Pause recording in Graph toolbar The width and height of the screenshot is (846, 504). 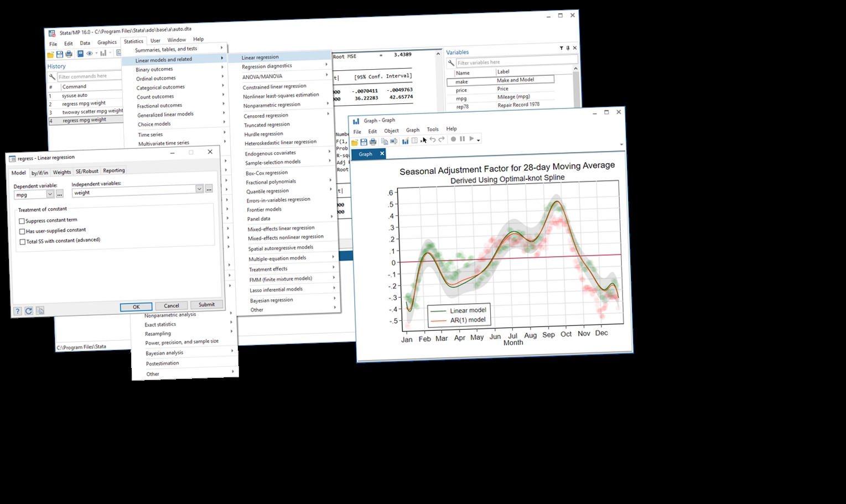coord(462,139)
